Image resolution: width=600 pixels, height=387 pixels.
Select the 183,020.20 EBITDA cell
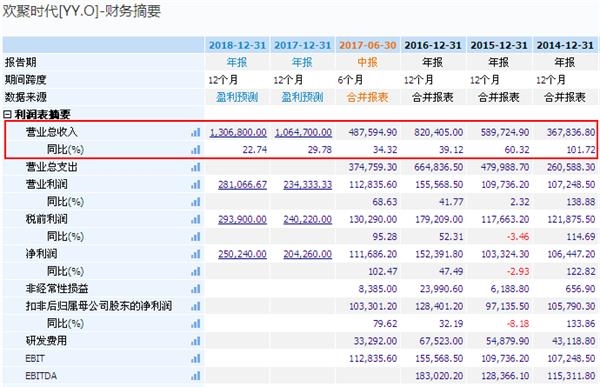click(439, 376)
